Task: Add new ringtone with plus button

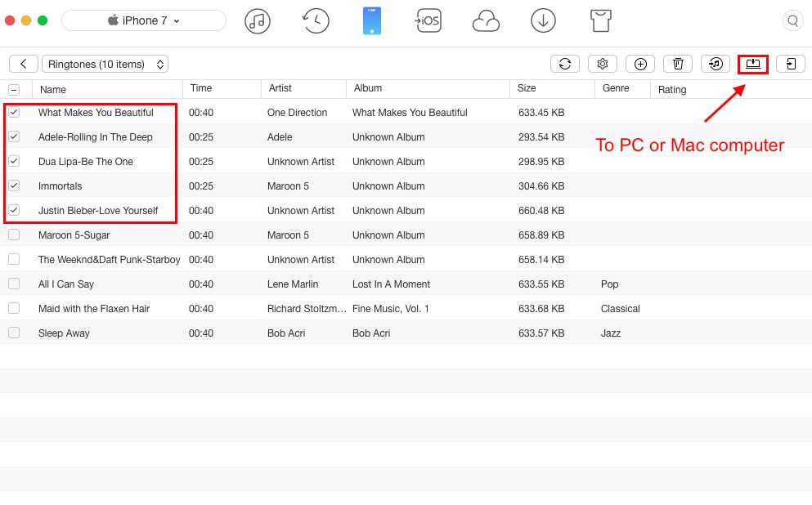Action: (x=640, y=65)
